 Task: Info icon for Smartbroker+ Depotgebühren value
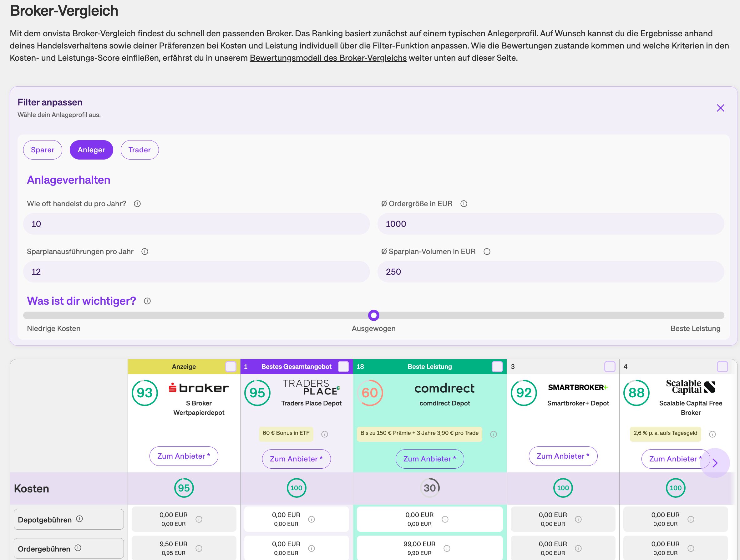click(x=578, y=519)
